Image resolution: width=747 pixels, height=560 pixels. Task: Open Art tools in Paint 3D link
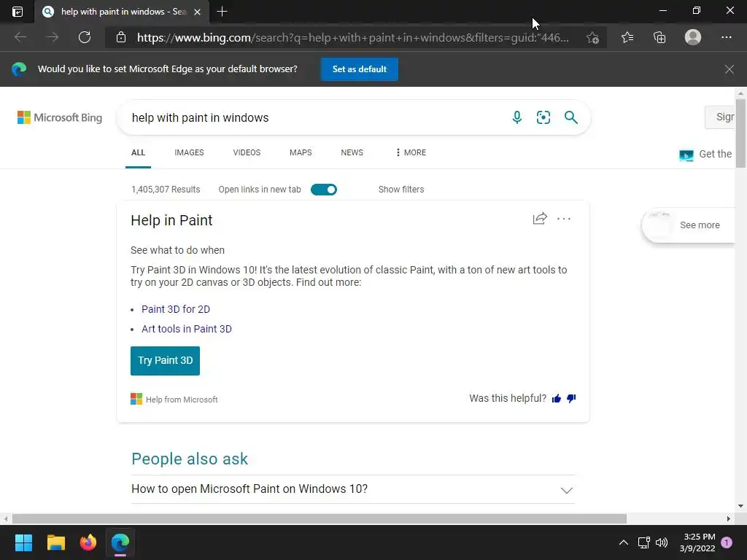pyautogui.click(x=187, y=329)
